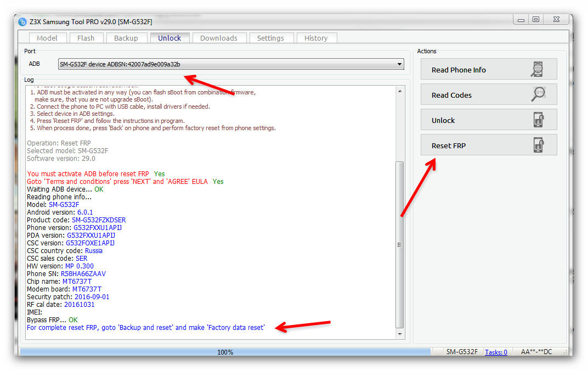Viewport: 588px width, 370px height.
Task: Click 'Chip name: MT6737T' log line
Action: (x=59, y=282)
